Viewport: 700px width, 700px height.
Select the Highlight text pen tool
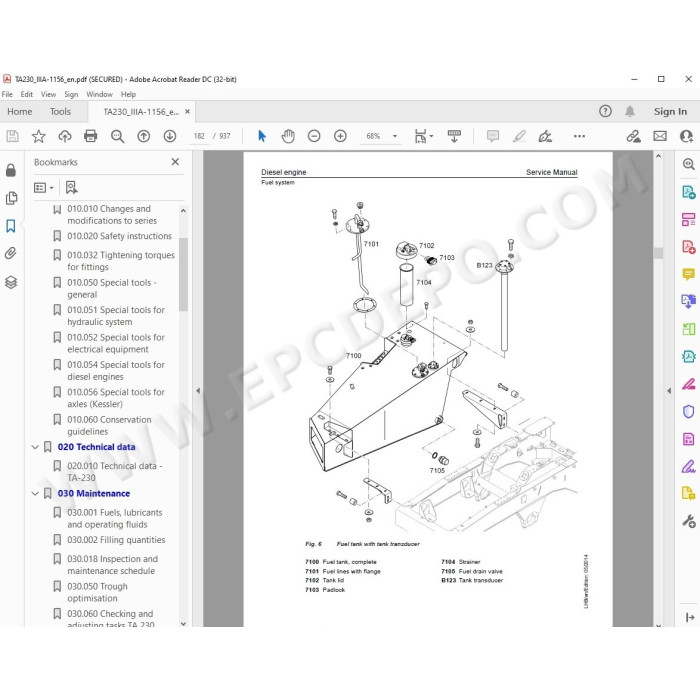519,136
